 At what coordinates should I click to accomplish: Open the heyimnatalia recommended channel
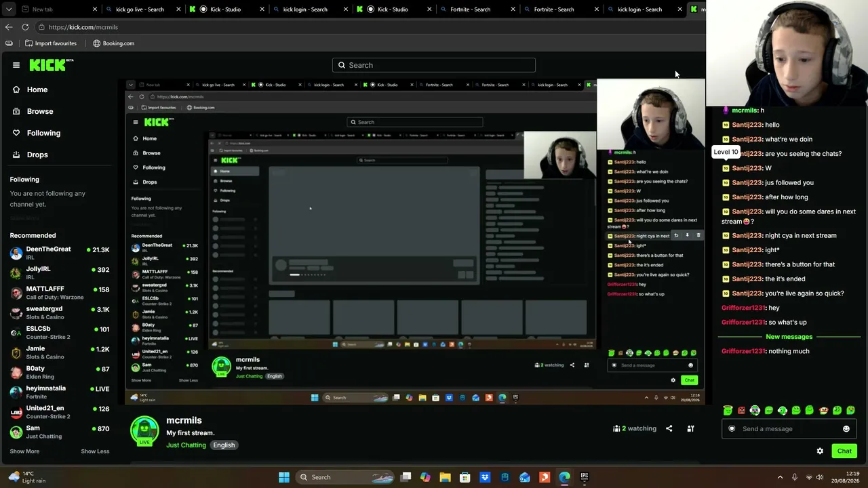click(60, 392)
